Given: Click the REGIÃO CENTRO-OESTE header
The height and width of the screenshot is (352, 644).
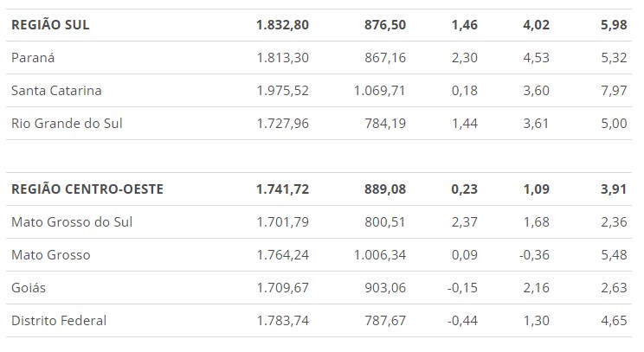Looking at the screenshot, I should click(x=87, y=189).
